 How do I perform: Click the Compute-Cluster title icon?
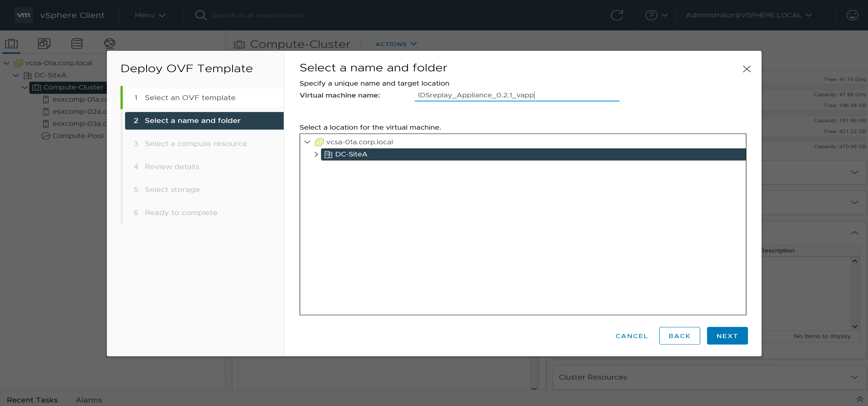point(239,45)
